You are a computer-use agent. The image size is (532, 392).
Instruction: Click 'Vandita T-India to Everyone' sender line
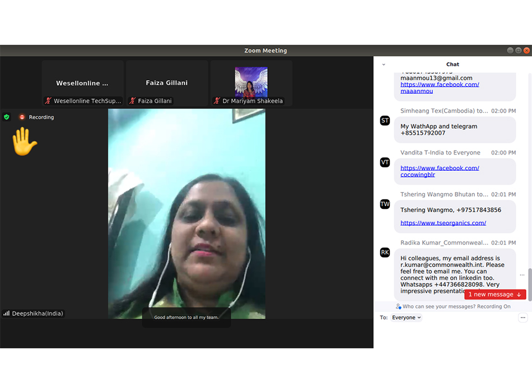point(440,153)
